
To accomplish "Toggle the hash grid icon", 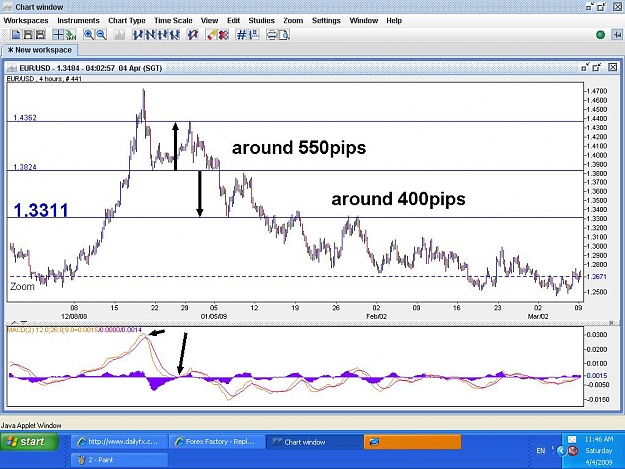I will click(242, 35).
